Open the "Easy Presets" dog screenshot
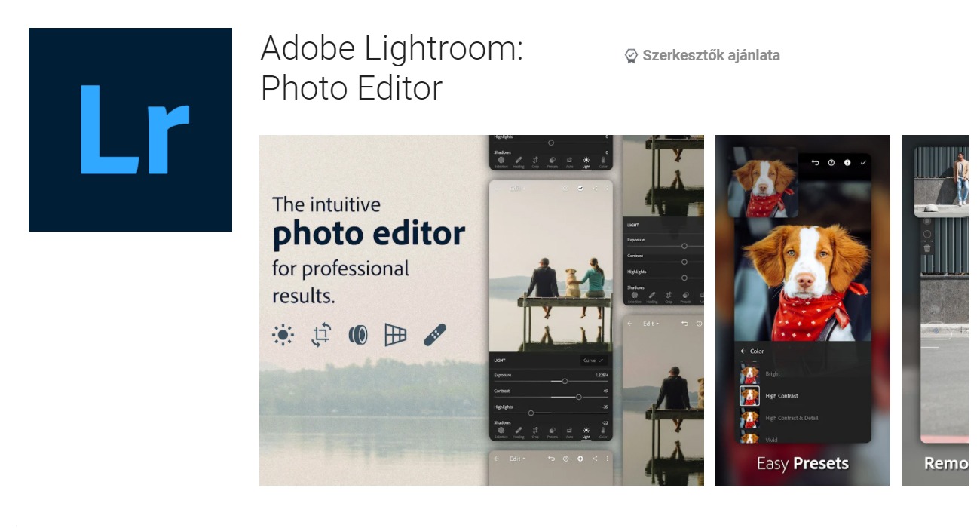 coord(802,310)
